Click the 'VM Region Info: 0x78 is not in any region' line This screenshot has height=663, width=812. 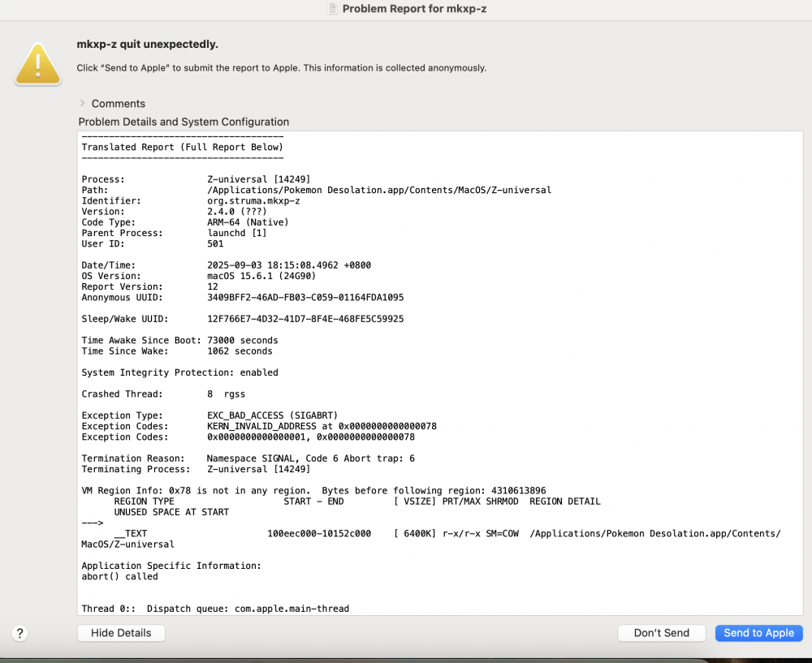[313, 491]
